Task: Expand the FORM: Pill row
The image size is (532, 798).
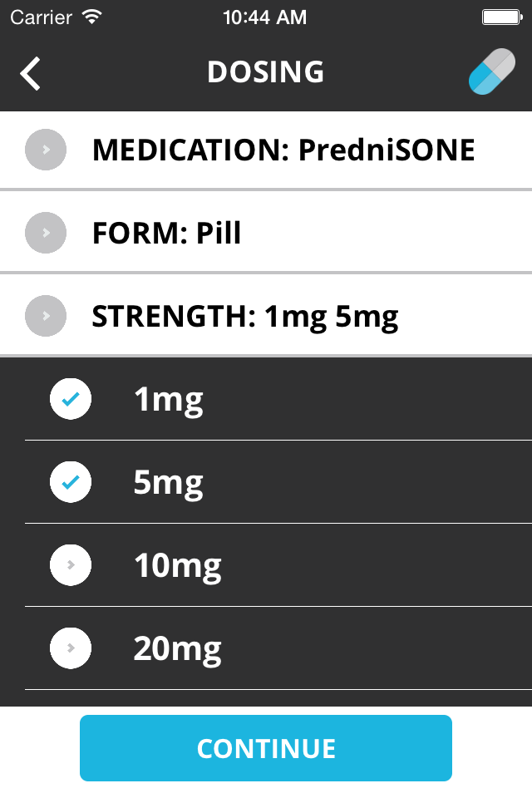Action: pos(266,233)
